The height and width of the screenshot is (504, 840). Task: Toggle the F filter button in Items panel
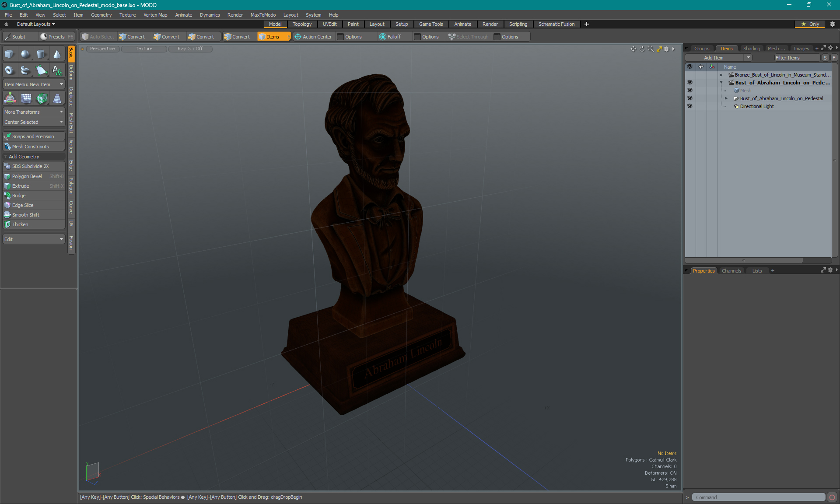pos(834,58)
